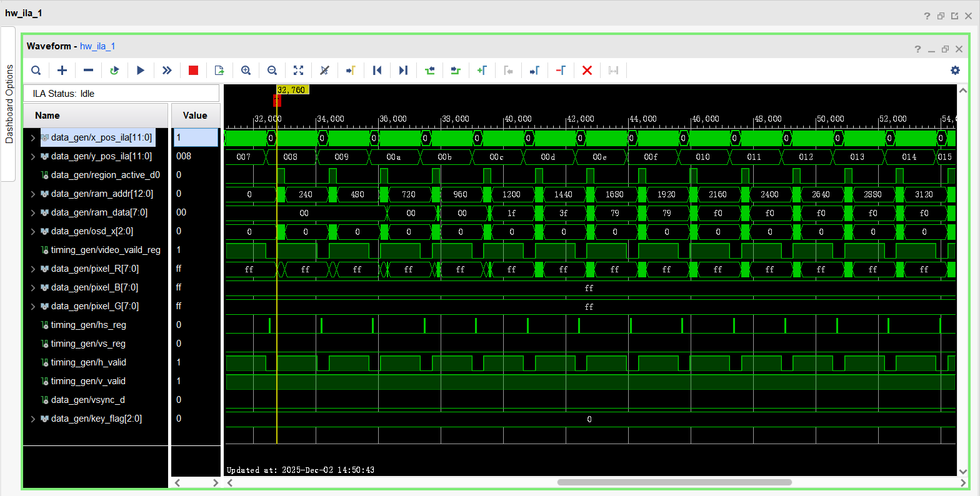
Task: Open help for hw_ila_1 window
Action: point(927,16)
